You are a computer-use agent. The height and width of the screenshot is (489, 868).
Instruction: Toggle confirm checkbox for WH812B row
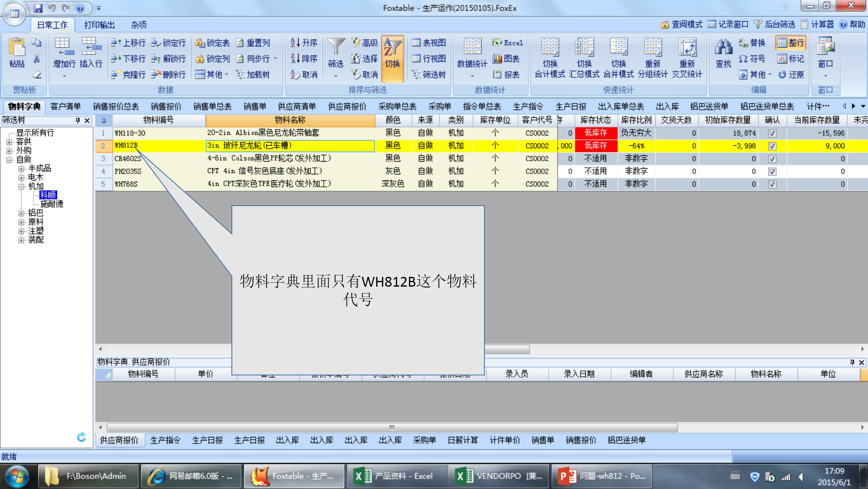(x=772, y=146)
